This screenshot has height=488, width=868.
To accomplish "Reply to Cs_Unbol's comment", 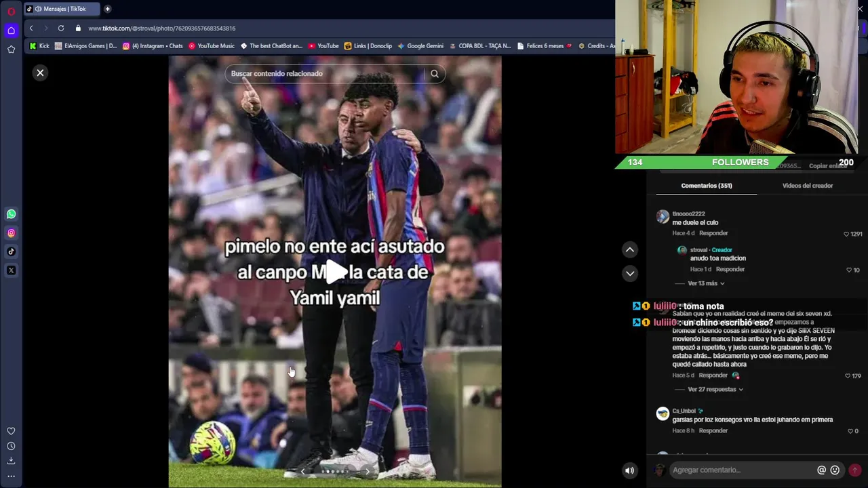I will coord(713,430).
